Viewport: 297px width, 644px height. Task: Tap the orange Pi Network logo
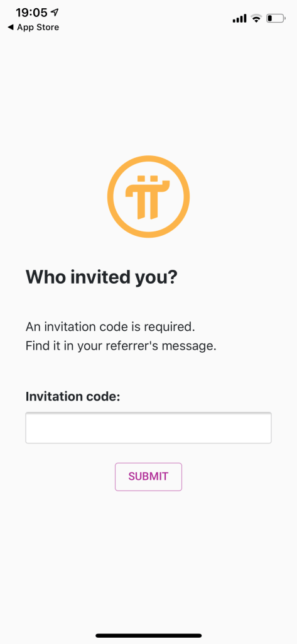148,196
